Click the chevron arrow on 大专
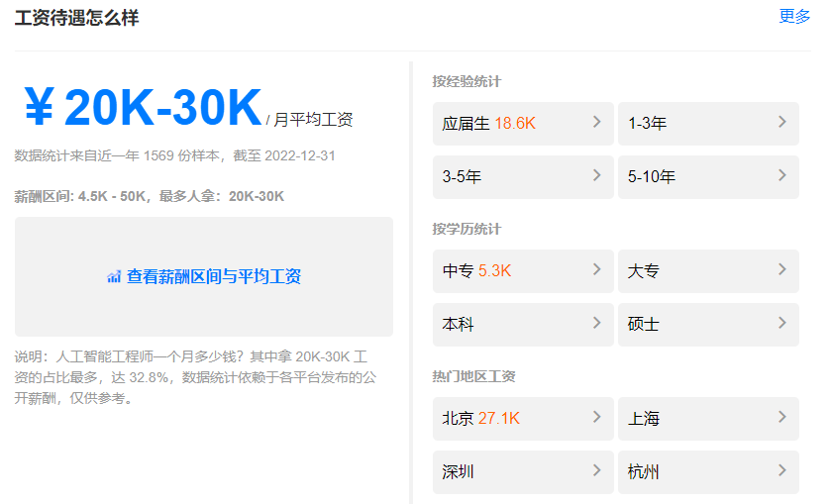Screen dimensions: 829x504 [782, 269]
